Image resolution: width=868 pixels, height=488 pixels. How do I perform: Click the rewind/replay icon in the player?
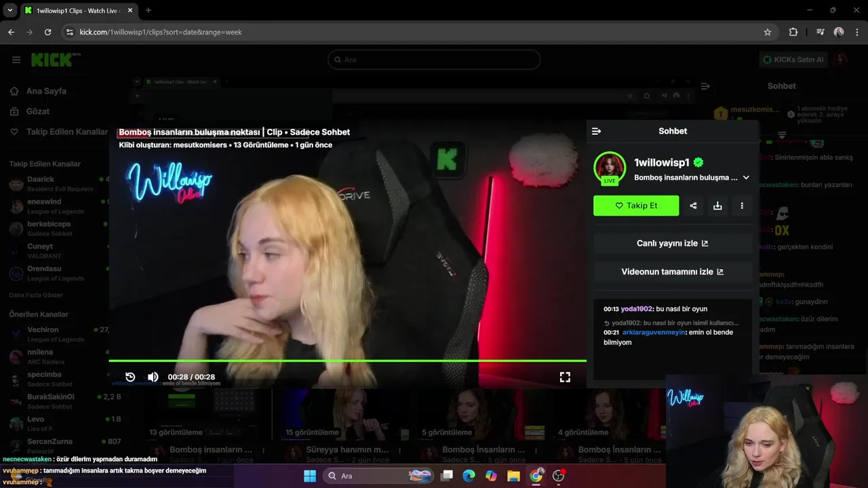(130, 377)
